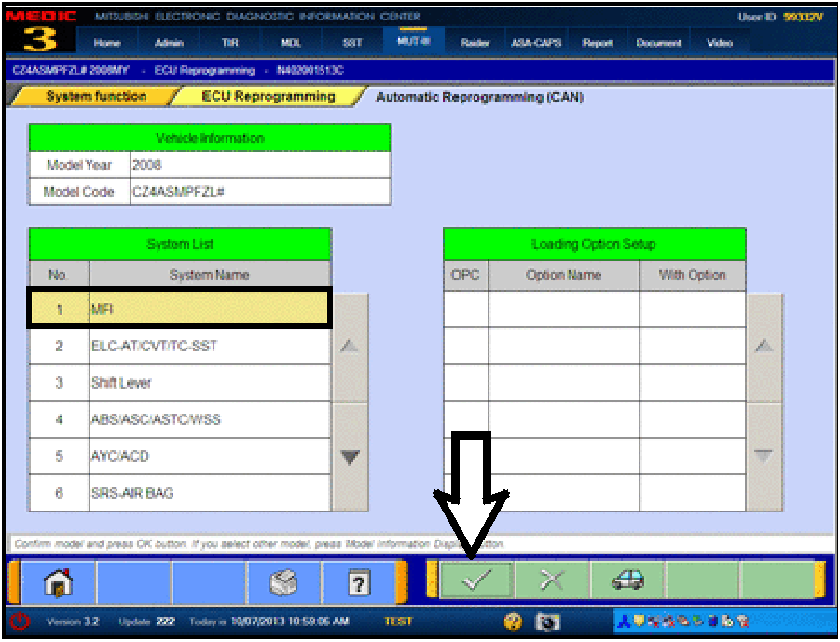Click the car model information button
The height and width of the screenshot is (642, 840).
point(626,581)
